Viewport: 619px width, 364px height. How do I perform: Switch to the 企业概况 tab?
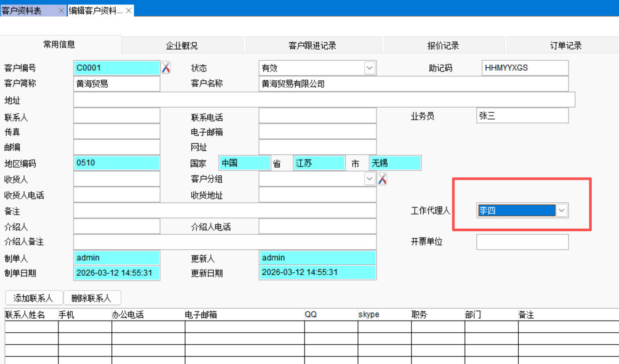tap(182, 46)
